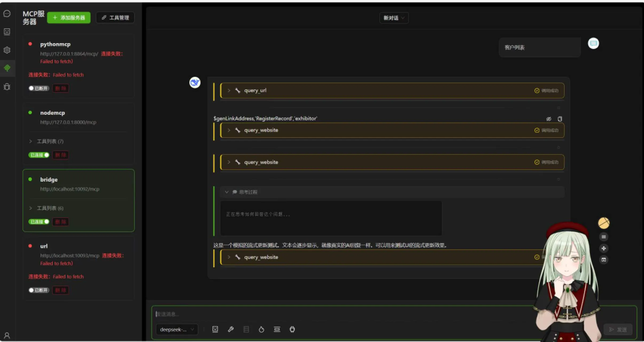Toggle the url server connection switch
This screenshot has width=644, height=342.
point(39,290)
